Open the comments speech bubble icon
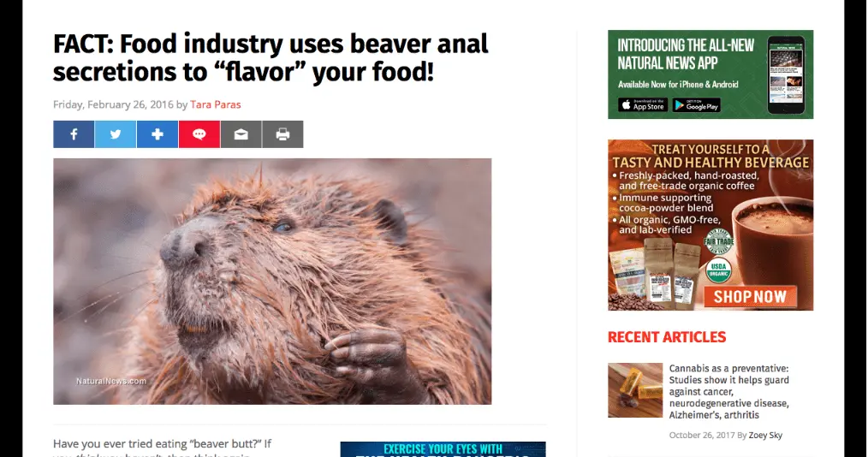This screenshot has height=457, width=868. pyautogui.click(x=199, y=134)
